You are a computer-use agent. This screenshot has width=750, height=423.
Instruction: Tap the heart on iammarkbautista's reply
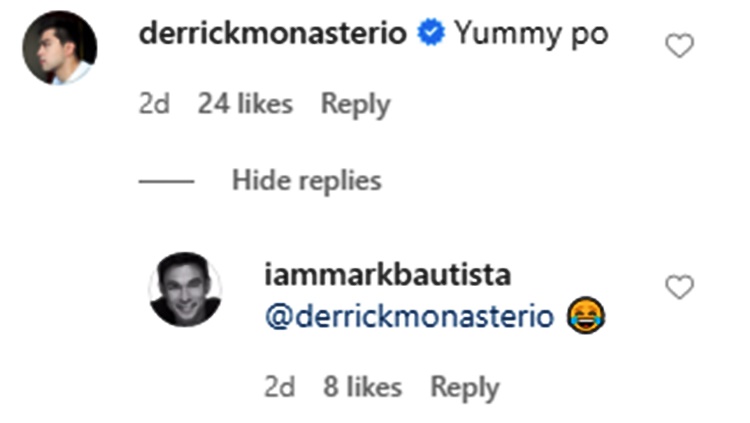coord(679,288)
